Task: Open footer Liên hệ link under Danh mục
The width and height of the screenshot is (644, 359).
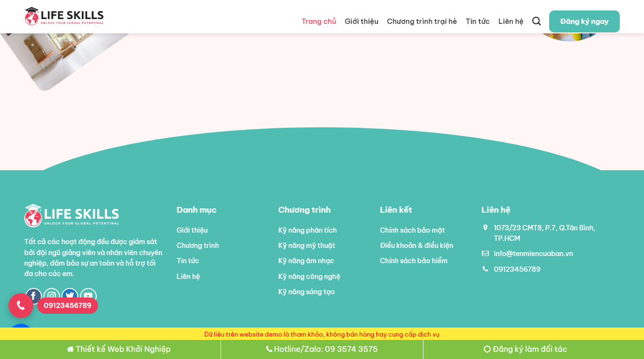Action: (x=189, y=277)
